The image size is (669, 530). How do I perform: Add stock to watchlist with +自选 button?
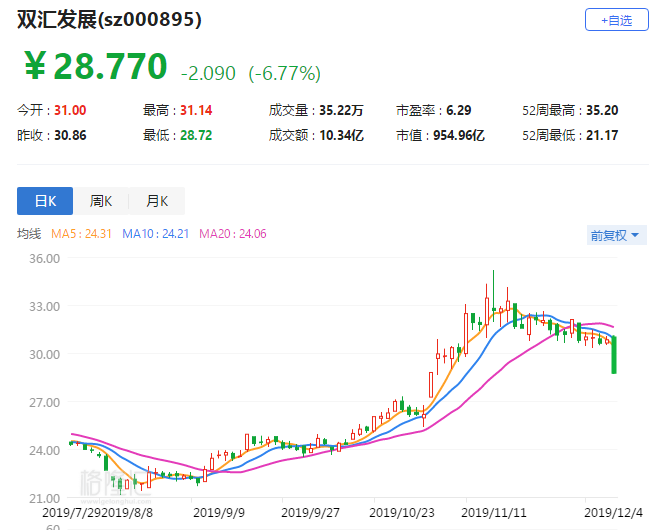click(x=617, y=20)
